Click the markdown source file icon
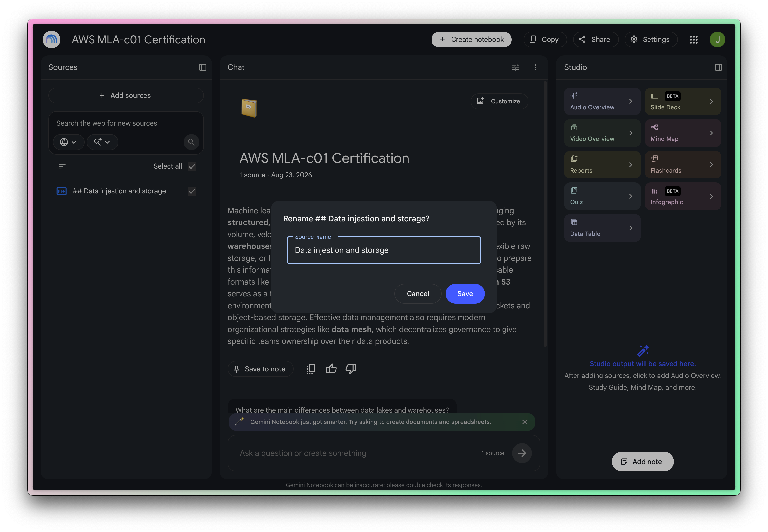The height and width of the screenshot is (532, 768). pyautogui.click(x=61, y=191)
